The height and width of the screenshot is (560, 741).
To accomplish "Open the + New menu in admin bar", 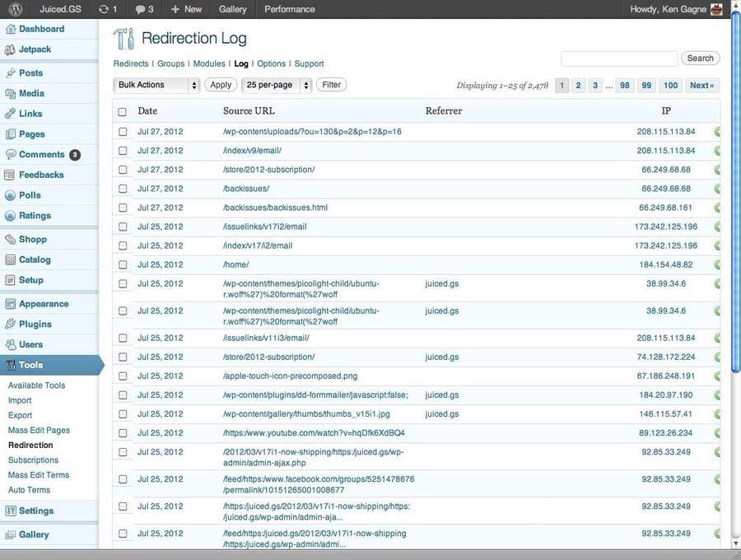I will point(186,9).
